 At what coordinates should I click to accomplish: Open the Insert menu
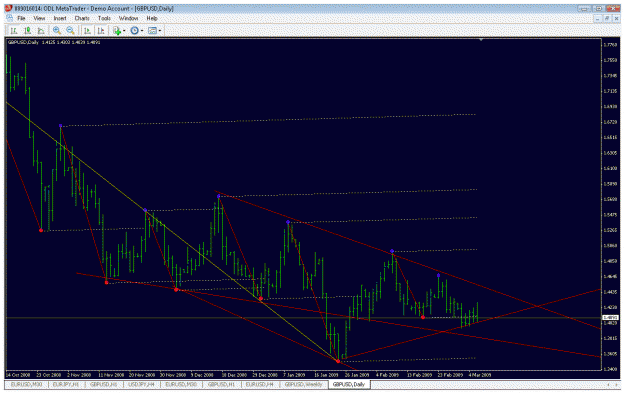60,18
